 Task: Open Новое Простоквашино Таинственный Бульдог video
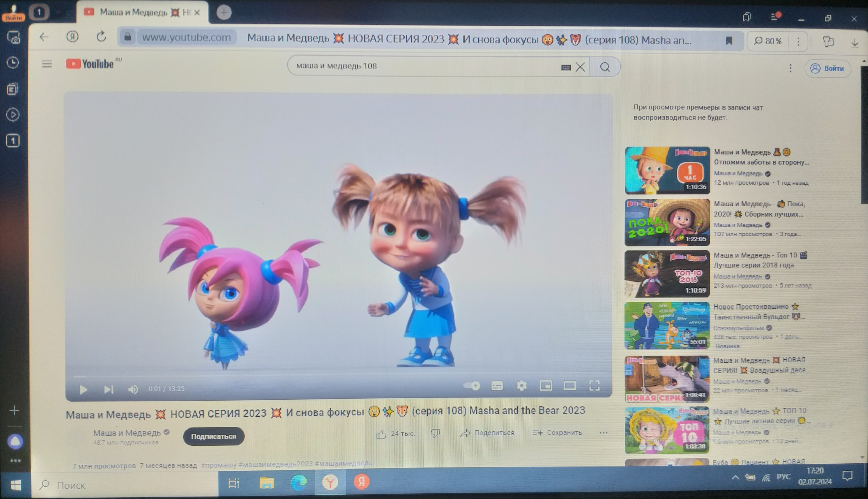click(667, 325)
